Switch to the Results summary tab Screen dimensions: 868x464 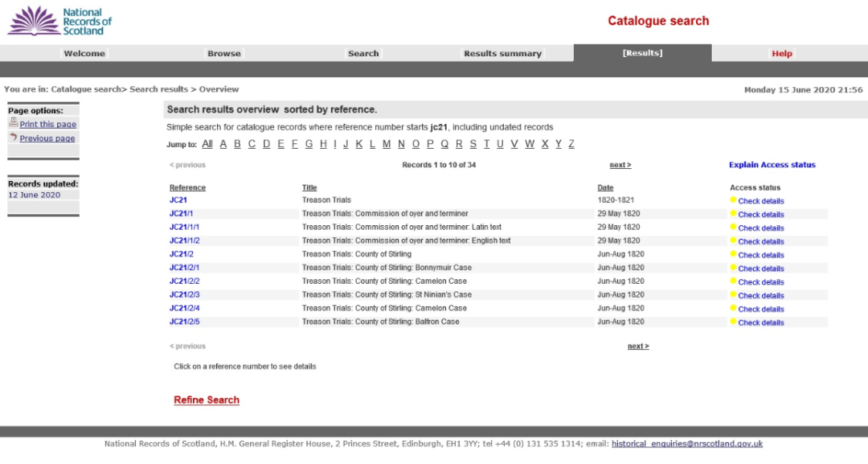click(x=502, y=54)
